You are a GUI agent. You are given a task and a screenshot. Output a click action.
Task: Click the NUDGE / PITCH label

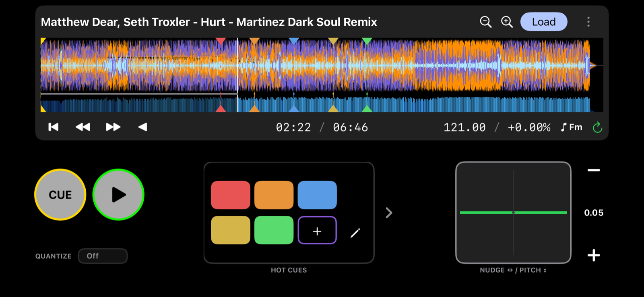click(513, 270)
